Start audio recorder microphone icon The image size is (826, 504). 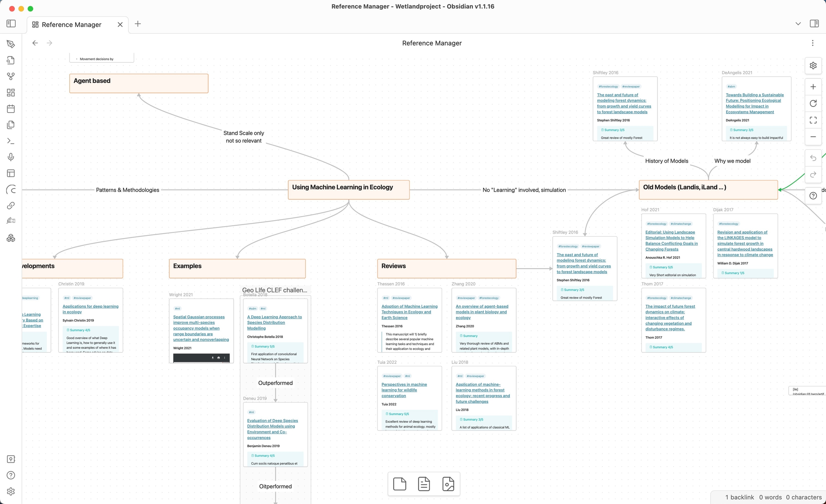point(11,157)
